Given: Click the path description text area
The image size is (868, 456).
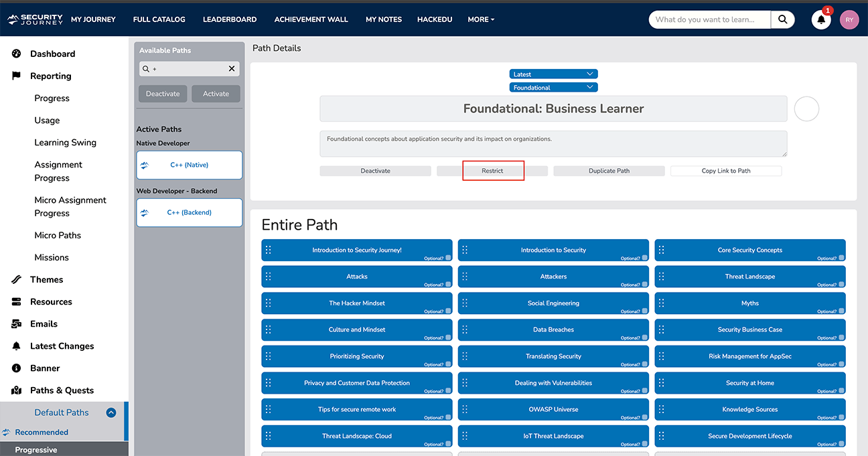Looking at the screenshot, I should [x=553, y=143].
